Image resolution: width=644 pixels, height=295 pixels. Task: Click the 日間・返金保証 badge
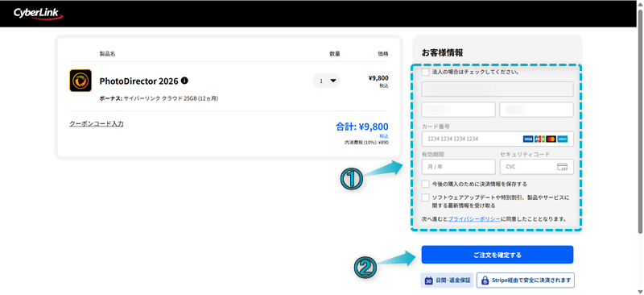(448, 280)
